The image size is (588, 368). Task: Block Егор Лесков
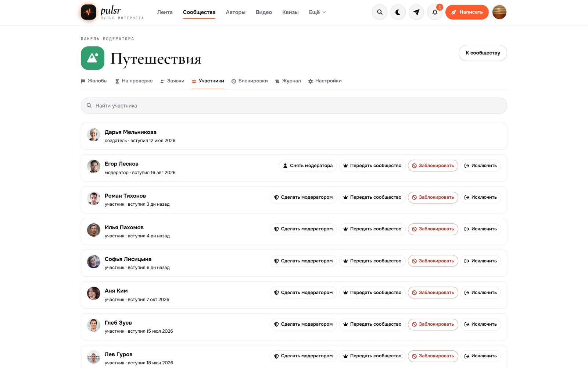pyautogui.click(x=433, y=166)
